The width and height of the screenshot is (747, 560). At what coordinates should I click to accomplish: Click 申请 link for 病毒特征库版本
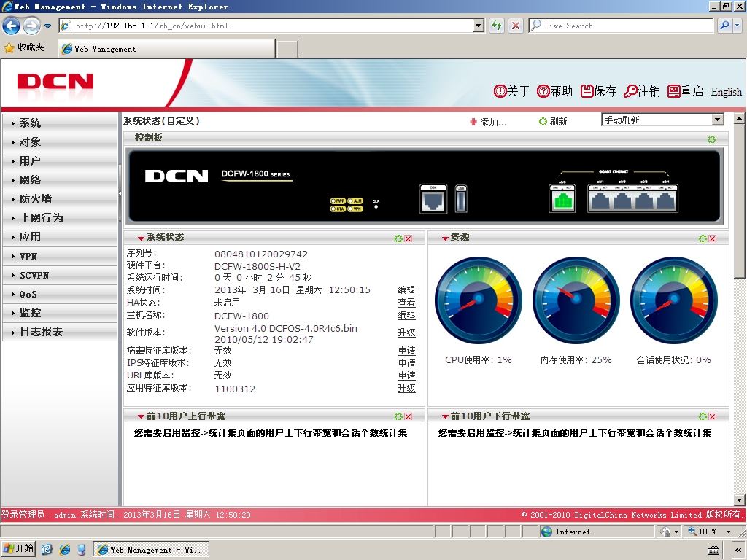point(406,351)
